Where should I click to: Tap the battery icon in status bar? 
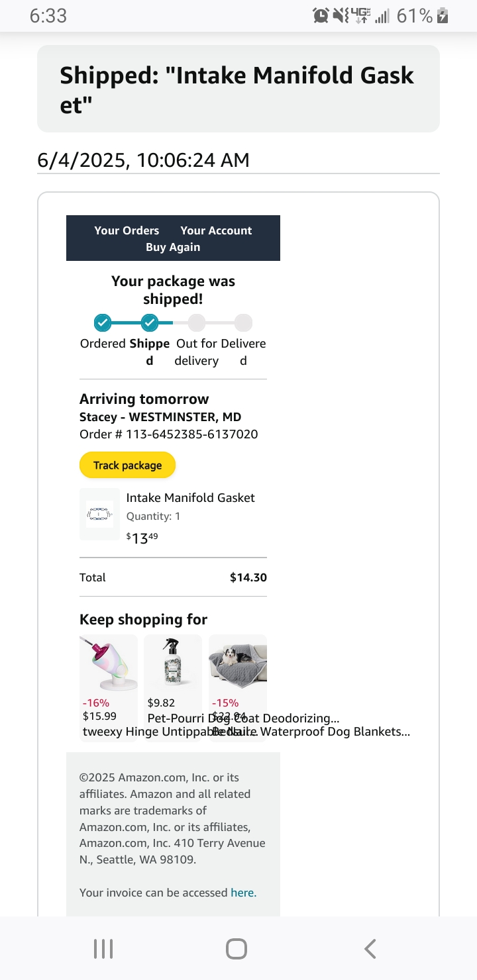coord(443,16)
